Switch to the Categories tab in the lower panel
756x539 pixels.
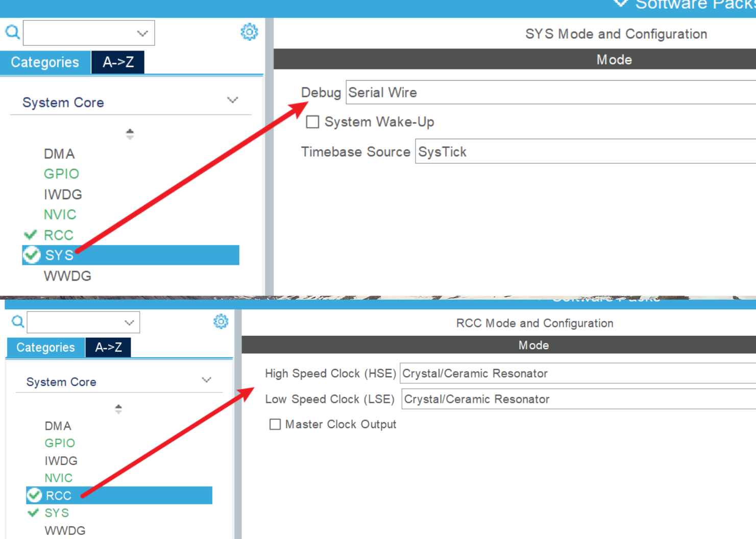45,348
